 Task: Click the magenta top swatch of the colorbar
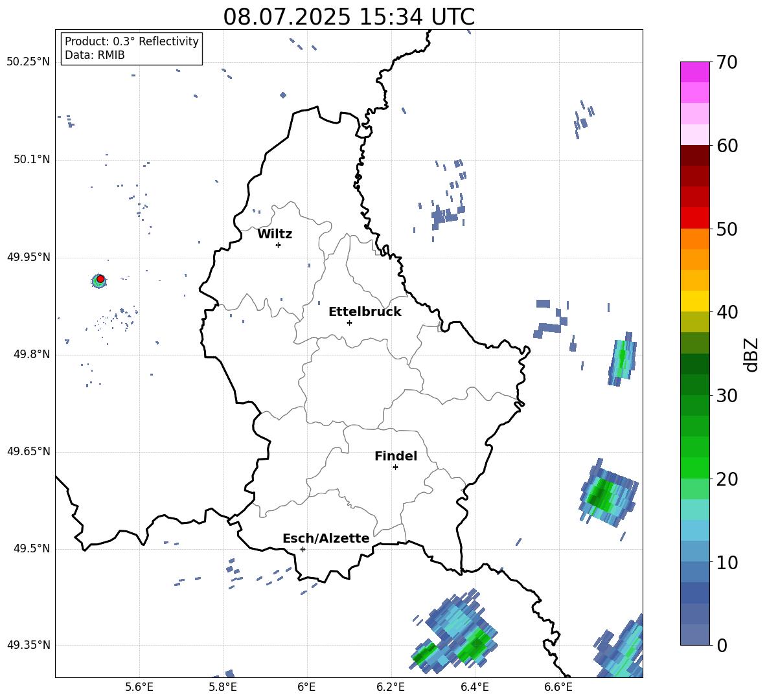[694, 72]
